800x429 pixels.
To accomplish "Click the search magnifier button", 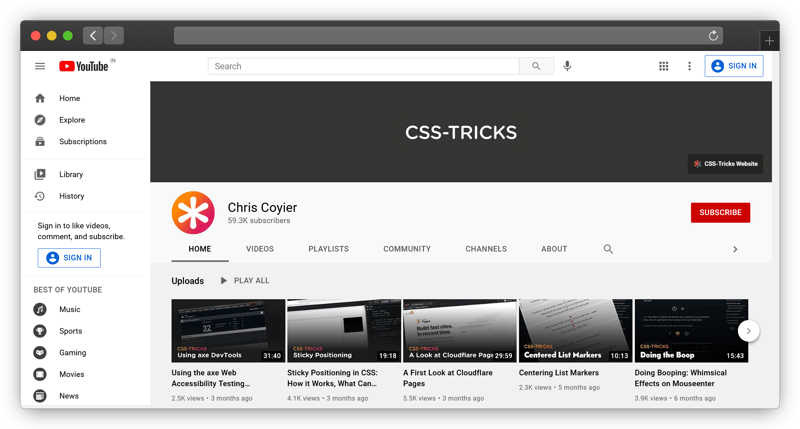I will tap(536, 66).
